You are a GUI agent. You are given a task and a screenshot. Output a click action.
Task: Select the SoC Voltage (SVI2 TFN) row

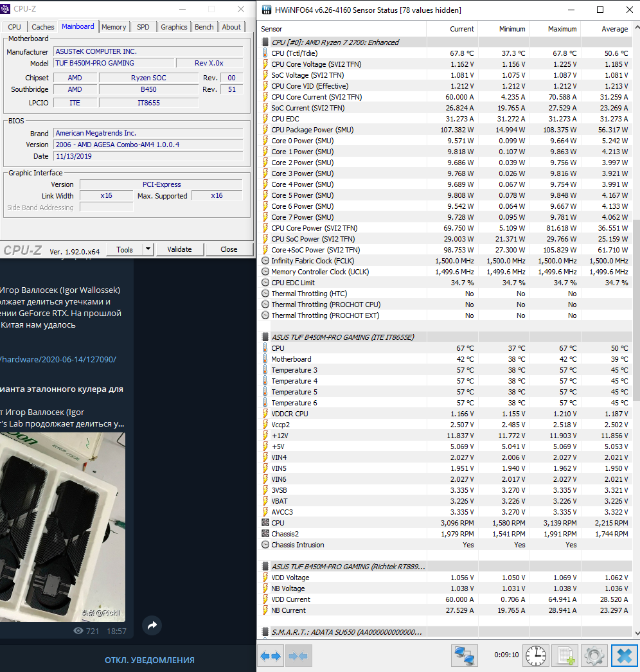coord(446,75)
